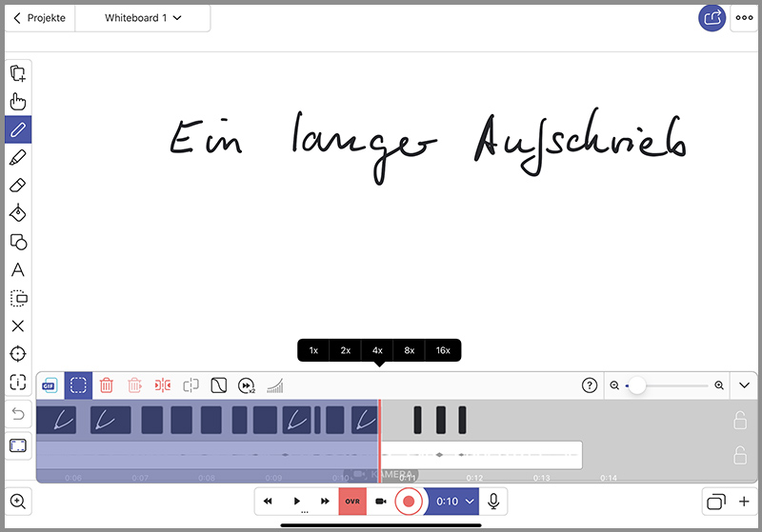The width and height of the screenshot is (762, 532).
Task: Select the highlighter tool
Action: [18, 157]
